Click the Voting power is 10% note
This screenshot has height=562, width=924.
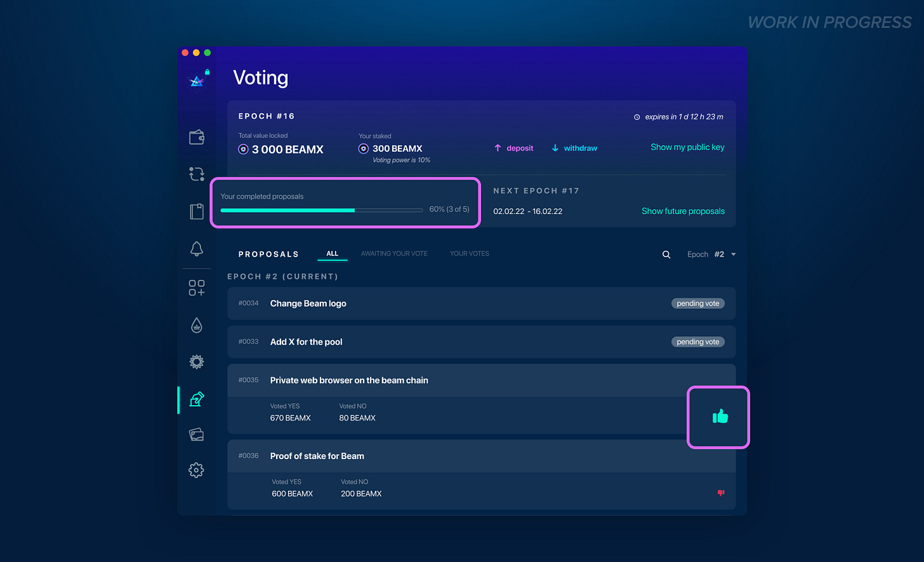coord(402,160)
